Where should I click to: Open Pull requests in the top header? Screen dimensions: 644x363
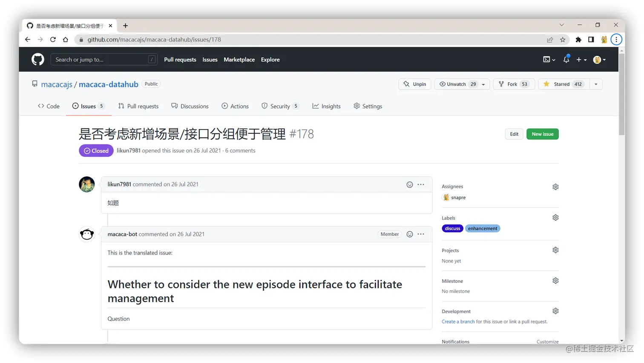(180, 60)
